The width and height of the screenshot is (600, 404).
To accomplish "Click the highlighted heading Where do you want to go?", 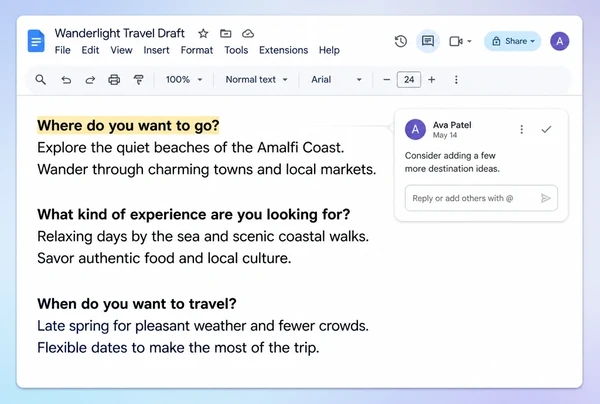I will [x=128, y=125].
